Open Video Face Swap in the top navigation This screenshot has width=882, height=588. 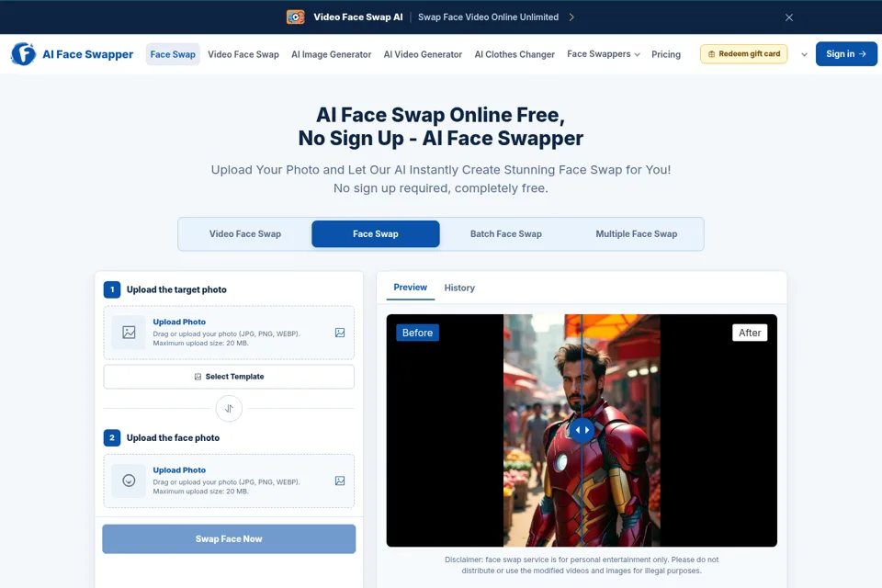243,54
